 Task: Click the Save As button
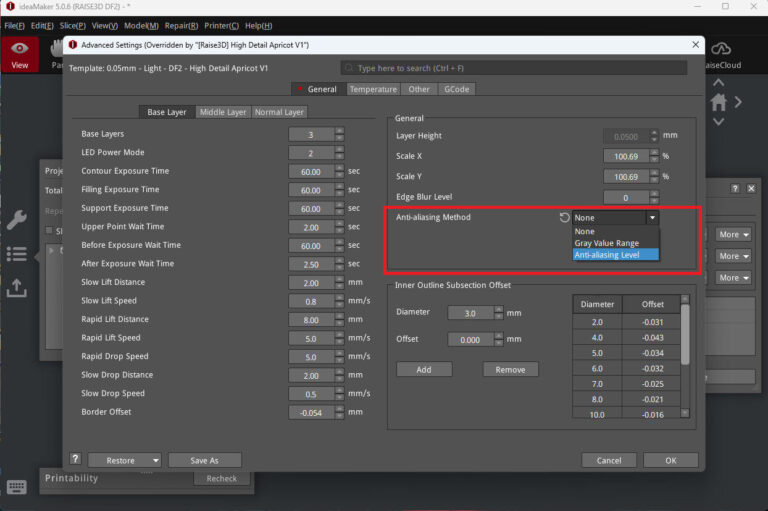[204, 461]
